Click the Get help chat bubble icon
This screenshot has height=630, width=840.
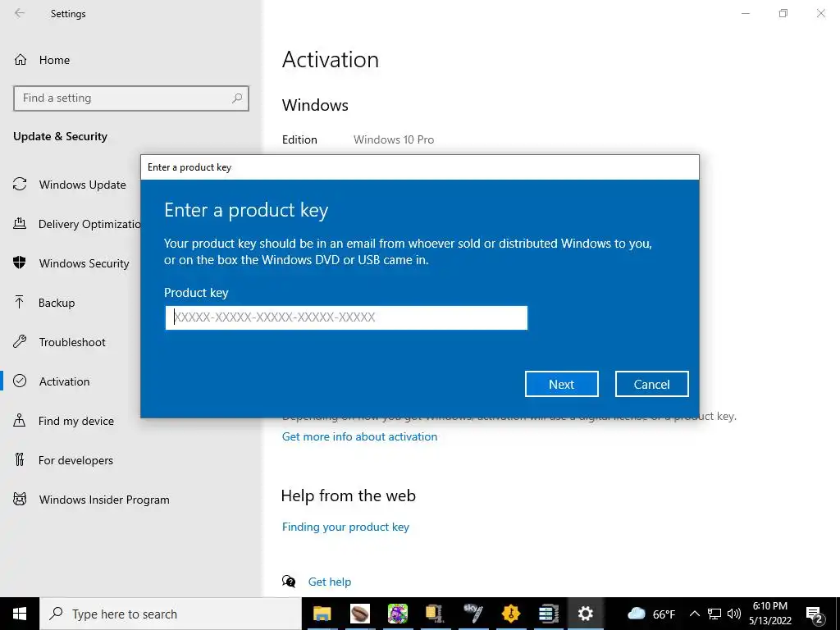click(x=289, y=582)
